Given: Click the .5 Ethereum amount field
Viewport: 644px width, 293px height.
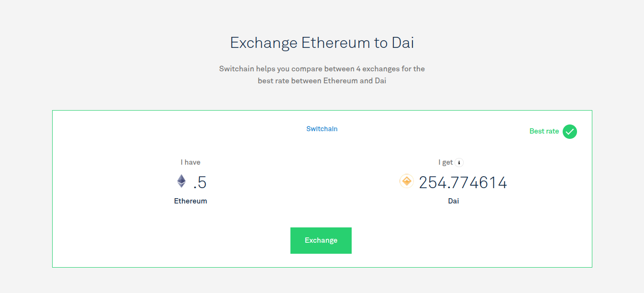Looking at the screenshot, I should (x=200, y=183).
